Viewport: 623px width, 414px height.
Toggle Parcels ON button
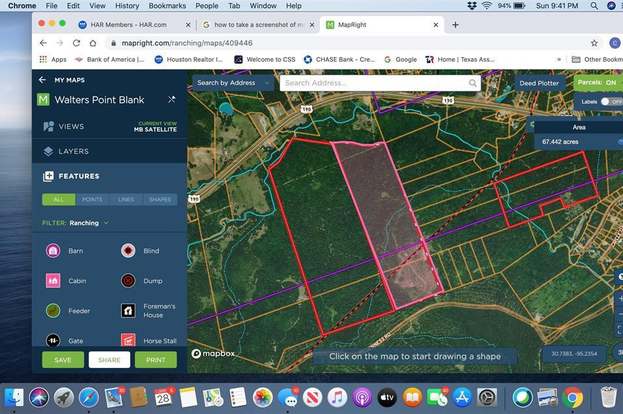pyautogui.click(x=598, y=83)
